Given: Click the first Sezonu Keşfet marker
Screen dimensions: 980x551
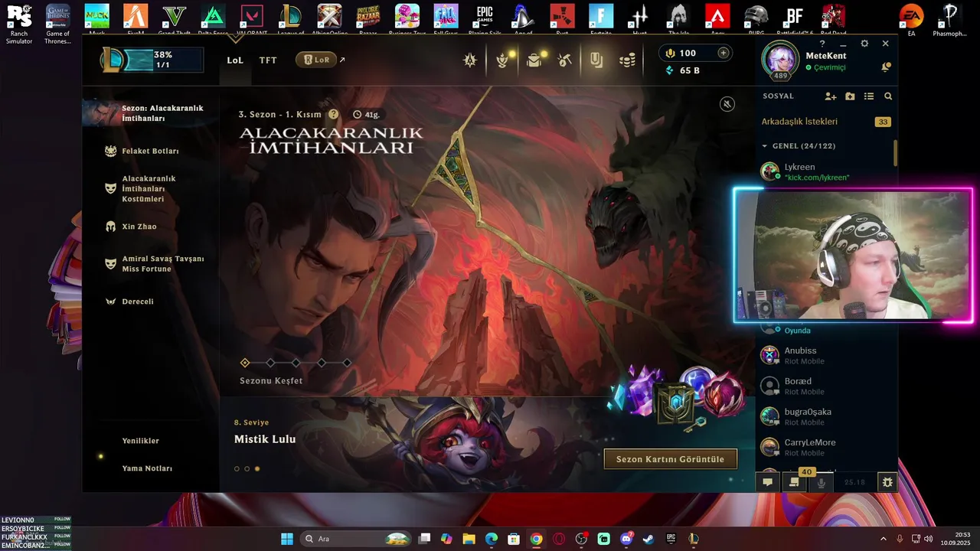Looking at the screenshot, I should [x=245, y=363].
